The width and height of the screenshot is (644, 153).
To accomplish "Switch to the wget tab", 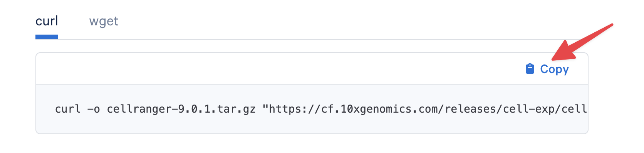I will (104, 21).
